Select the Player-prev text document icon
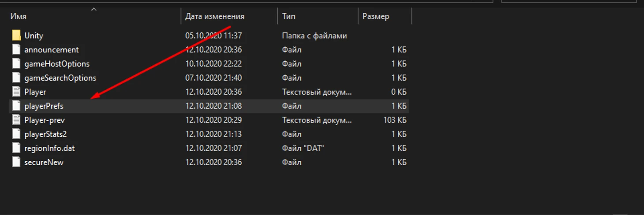Image resolution: width=644 pixels, height=215 pixels. tap(16, 120)
